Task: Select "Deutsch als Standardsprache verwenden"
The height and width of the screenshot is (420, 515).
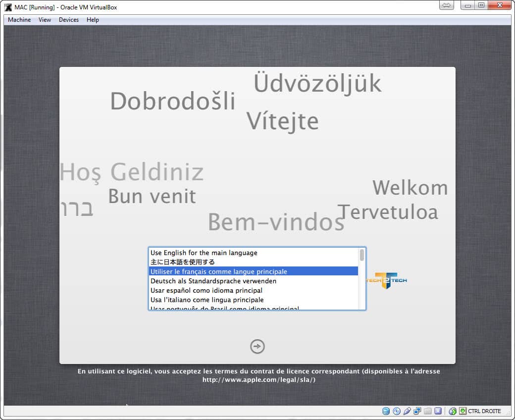Action: point(253,281)
